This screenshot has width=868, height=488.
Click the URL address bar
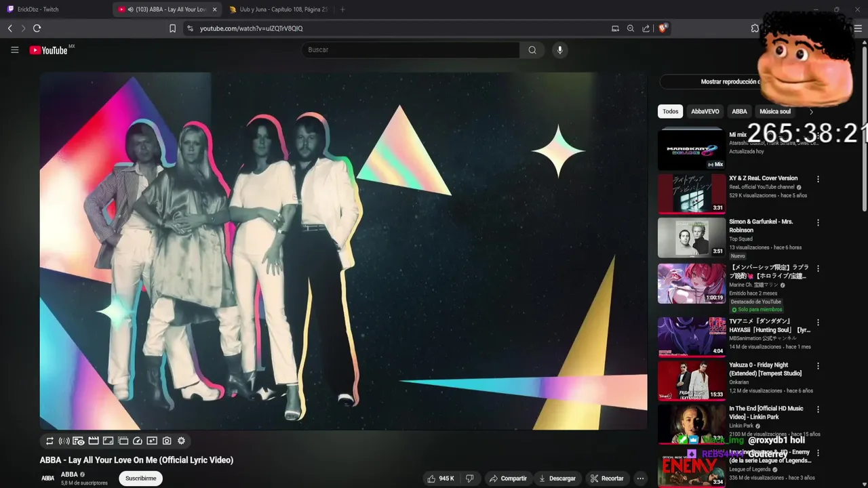[x=400, y=28]
